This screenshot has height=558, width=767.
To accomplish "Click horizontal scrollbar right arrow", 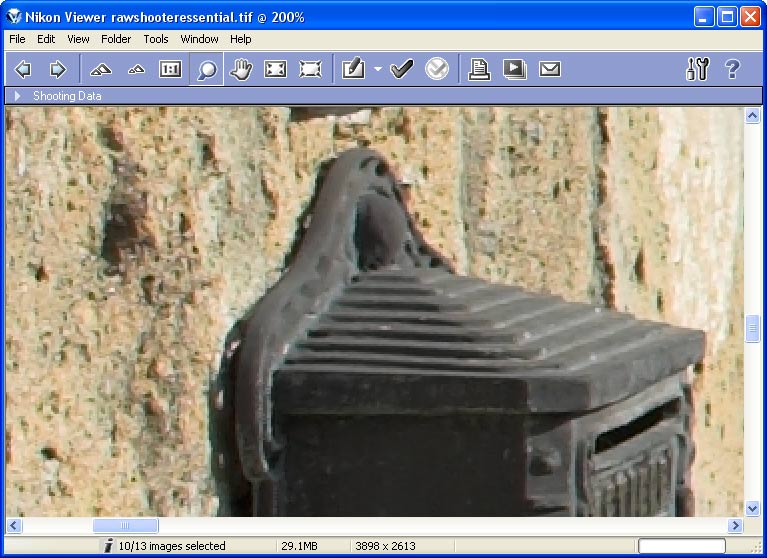I will [x=735, y=526].
